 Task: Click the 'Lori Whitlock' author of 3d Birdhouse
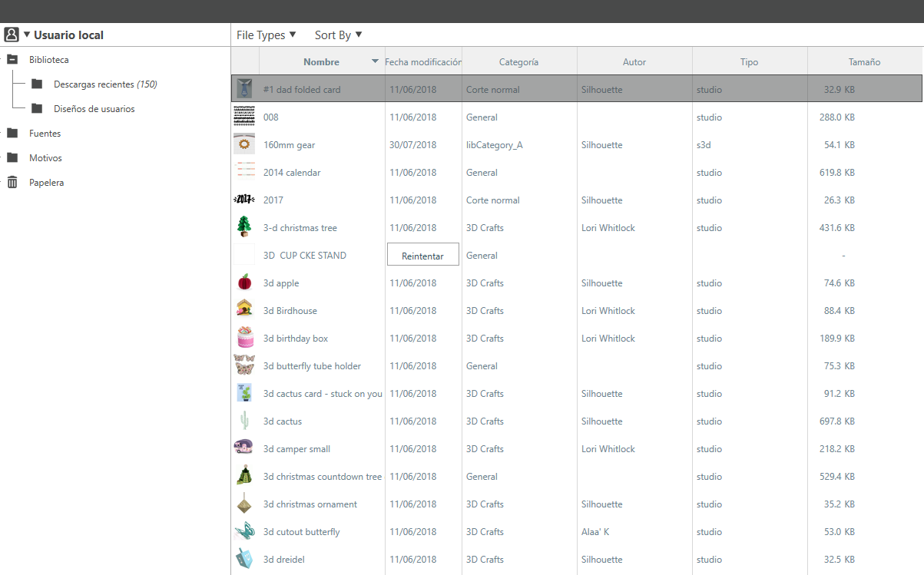[608, 311]
